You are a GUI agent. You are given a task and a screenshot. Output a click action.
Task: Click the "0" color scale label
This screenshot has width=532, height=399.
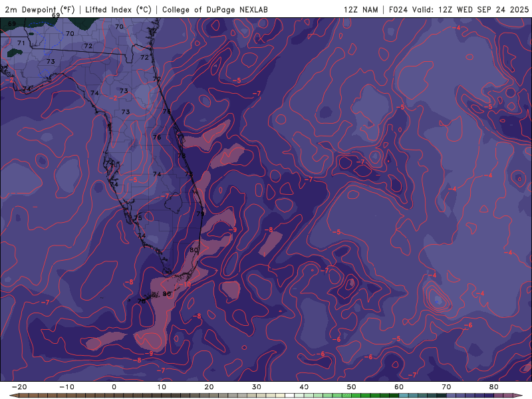point(114,387)
